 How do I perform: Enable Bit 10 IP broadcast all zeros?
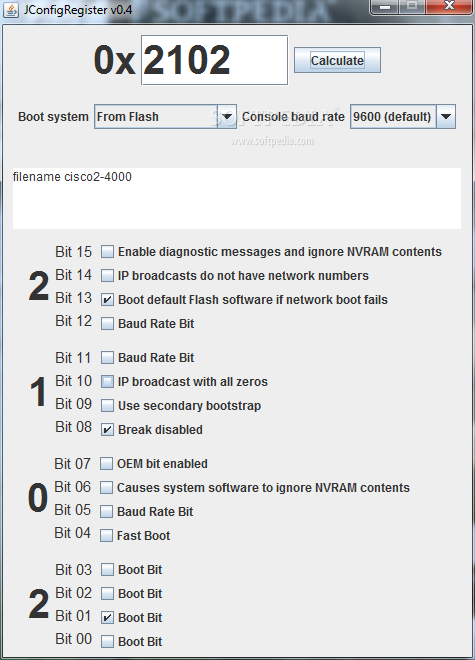coord(107,382)
